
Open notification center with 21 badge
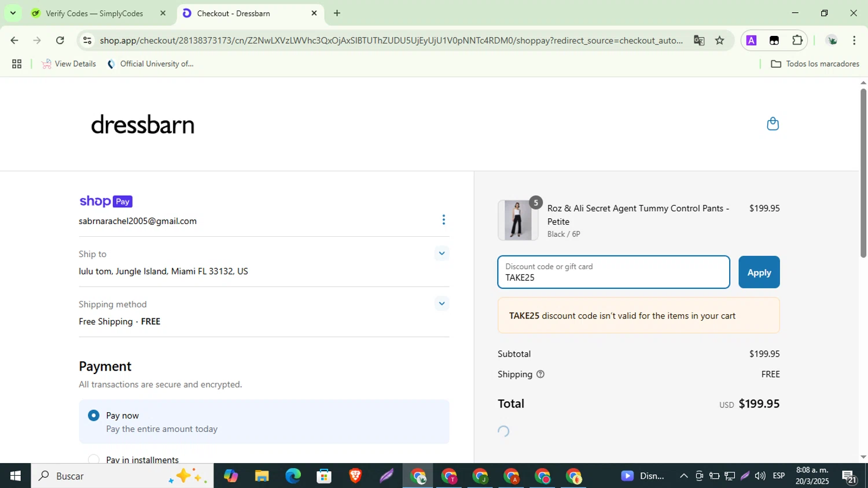tap(849, 476)
